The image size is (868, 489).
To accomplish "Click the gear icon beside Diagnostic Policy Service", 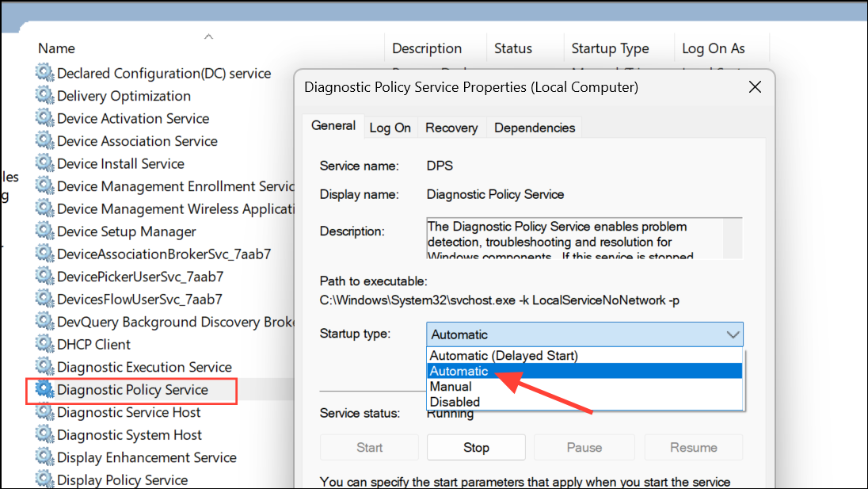I will point(45,389).
